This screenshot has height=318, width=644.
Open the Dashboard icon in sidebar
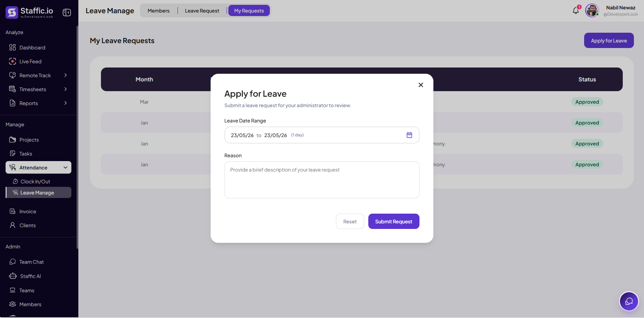click(x=13, y=47)
